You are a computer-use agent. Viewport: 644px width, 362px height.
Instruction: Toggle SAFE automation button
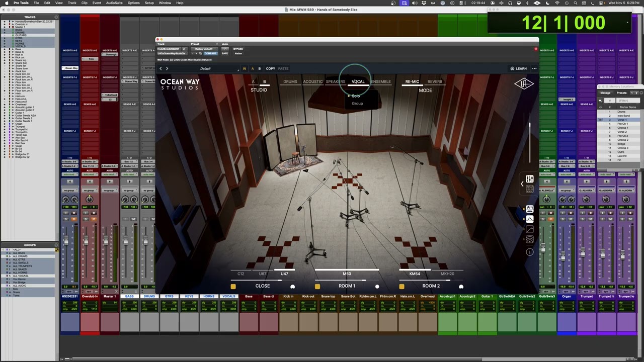coord(225,53)
